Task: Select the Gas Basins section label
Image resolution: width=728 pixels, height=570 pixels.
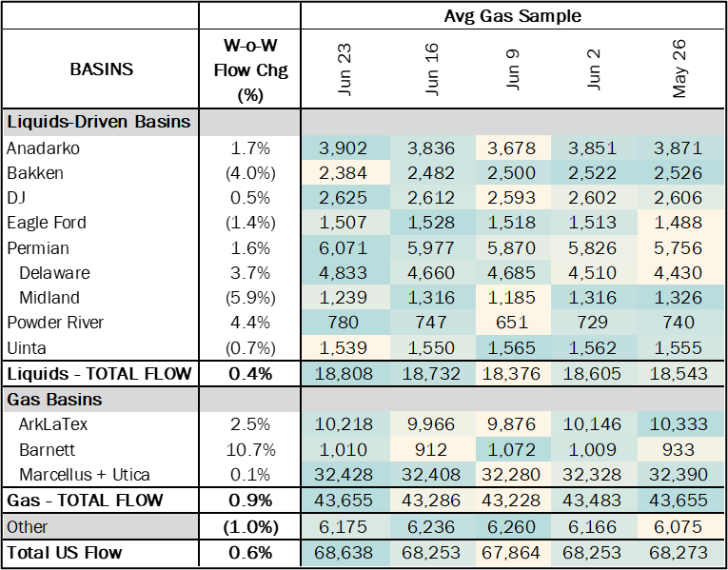Action: [x=54, y=399]
